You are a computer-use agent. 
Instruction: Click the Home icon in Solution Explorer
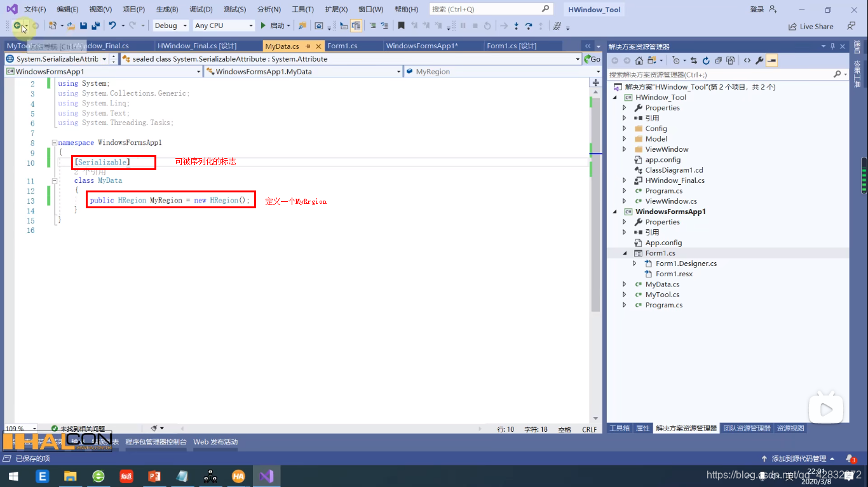tap(639, 60)
